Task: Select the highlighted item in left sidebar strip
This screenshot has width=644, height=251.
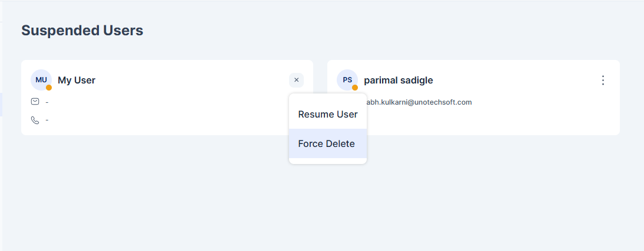Action: [1, 105]
